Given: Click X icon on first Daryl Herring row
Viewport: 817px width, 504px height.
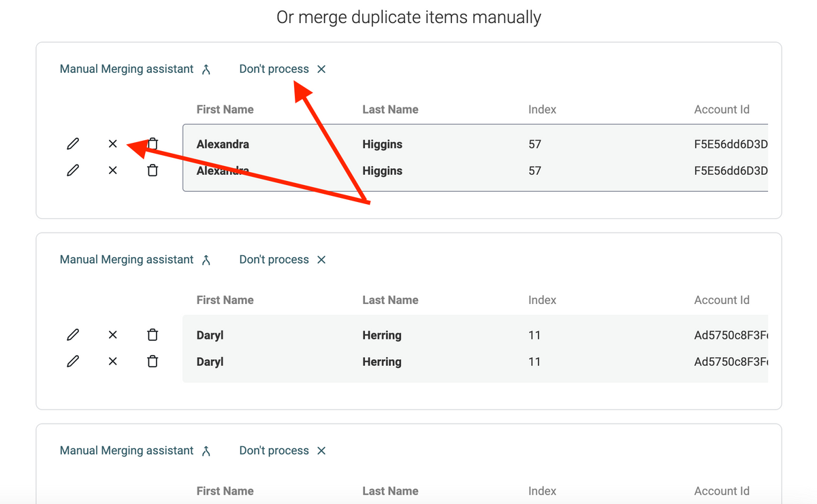Looking at the screenshot, I should [113, 335].
